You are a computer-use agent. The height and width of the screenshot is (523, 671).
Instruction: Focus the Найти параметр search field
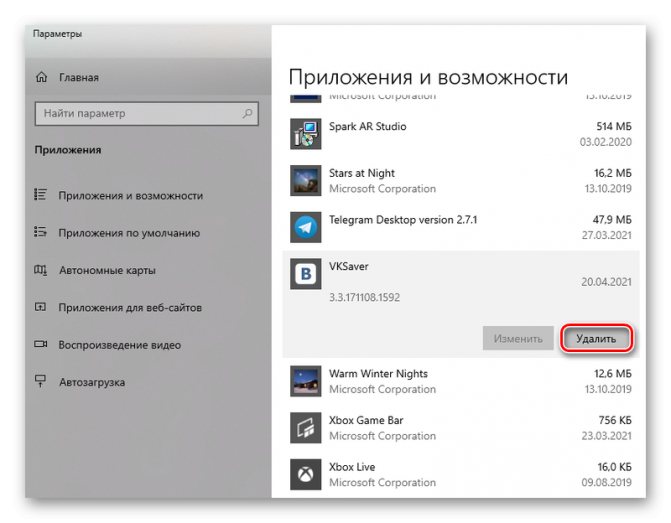[147, 113]
